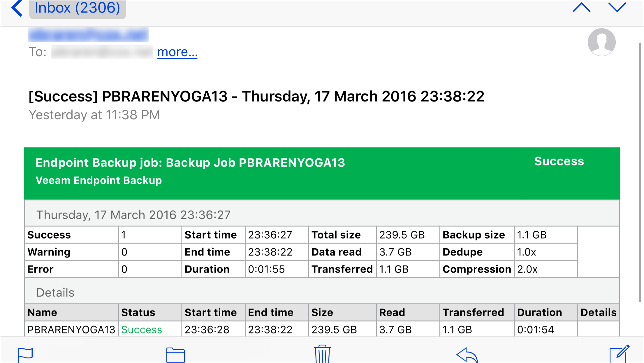Tap the blurred recipient address
The width and height of the screenshot is (644, 363).
pos(102,52)
